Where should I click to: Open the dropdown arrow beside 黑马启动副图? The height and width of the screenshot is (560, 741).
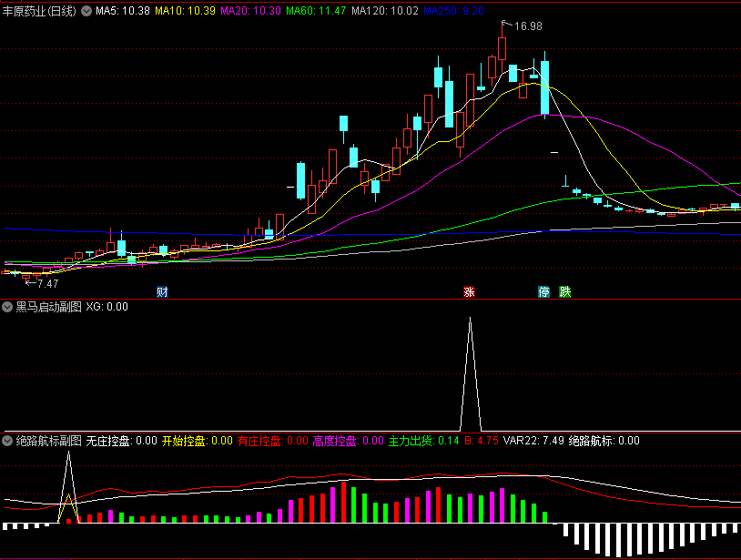tap(7, 307)
